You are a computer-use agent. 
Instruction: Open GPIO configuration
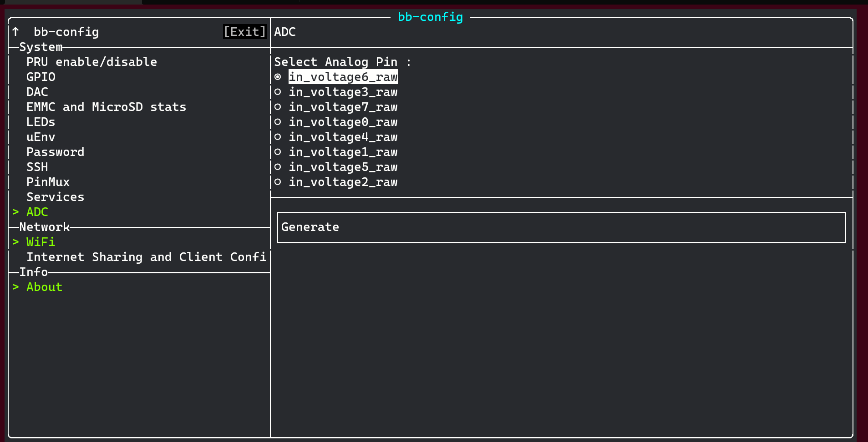point(41,77)
